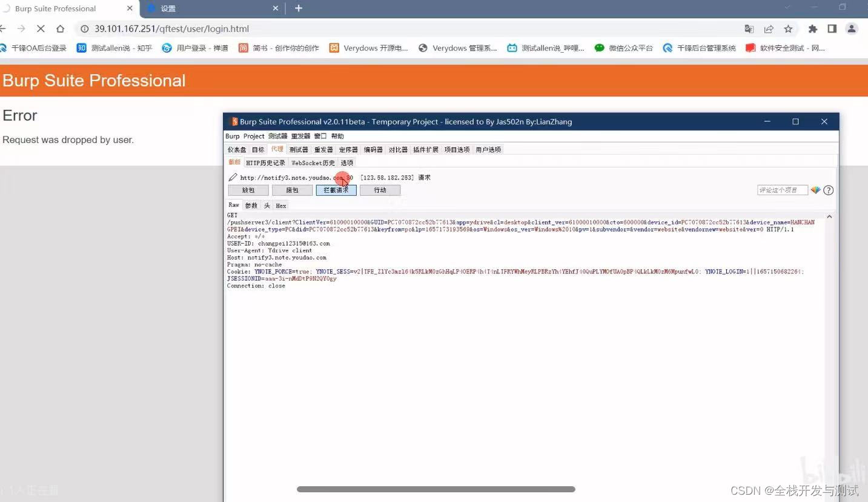Click the 废包 drop button
Screen dimensions: 868x502
pos(292,190)
